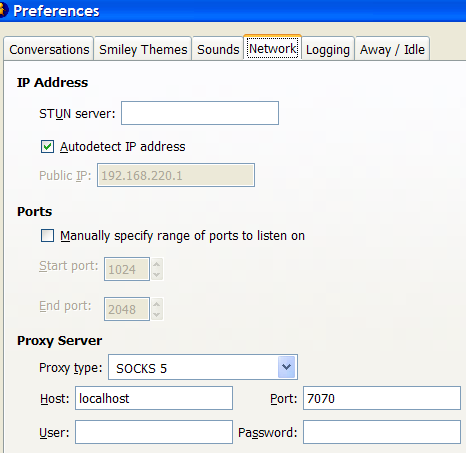466x453 pixels.
Task: Decrease End port with down arrow
Action: (157, 314)
